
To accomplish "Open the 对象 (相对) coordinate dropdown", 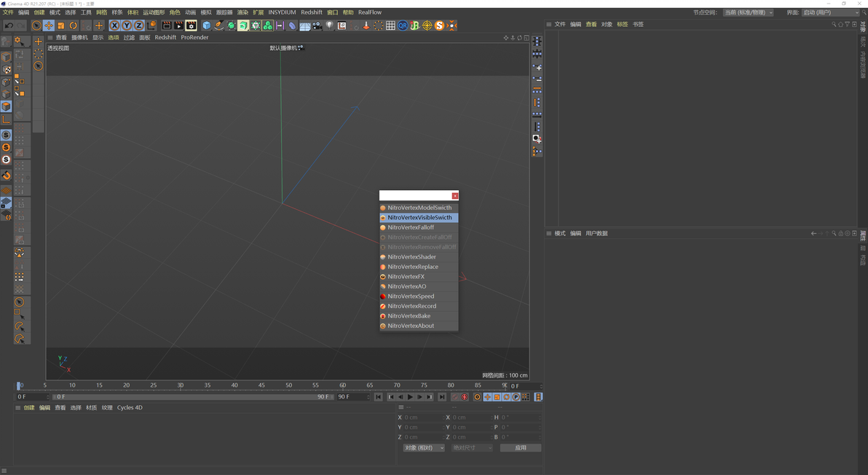I will coord(424,447).
